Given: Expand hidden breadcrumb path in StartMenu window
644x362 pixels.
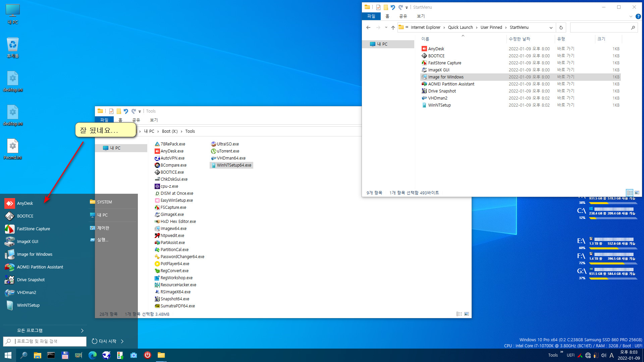Looking at the screenshot, I should point(407,27).
